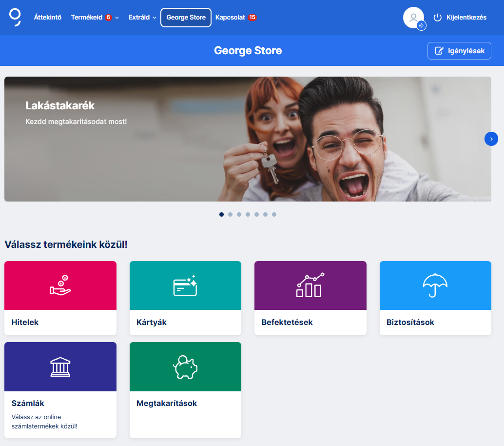Click the user profile avatar icon
Viewport: 504px width, 446px height.
413,17
